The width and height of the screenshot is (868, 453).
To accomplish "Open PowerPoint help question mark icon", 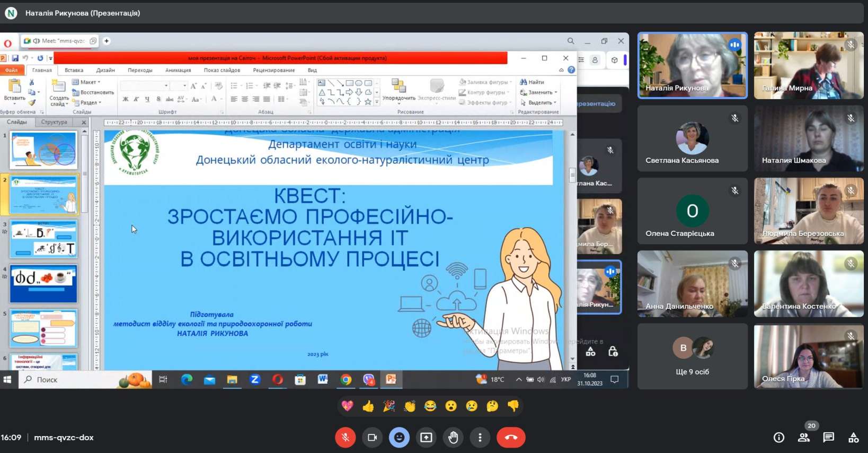I will coord(571,70).
